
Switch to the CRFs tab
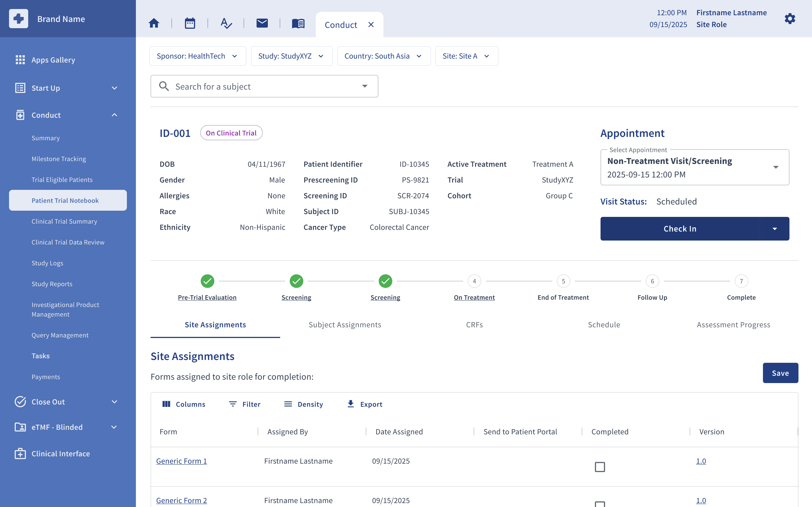pos(474,324)
